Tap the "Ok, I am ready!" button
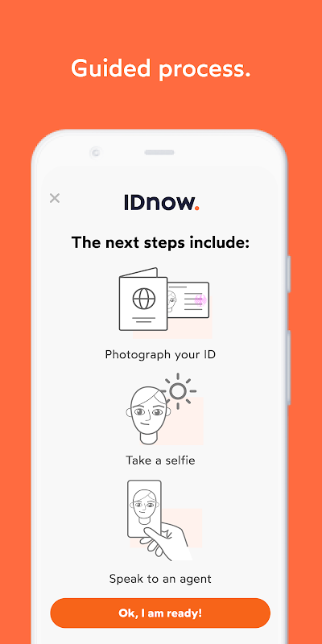This screenshot has height=644, width=322. pos(160,613)
